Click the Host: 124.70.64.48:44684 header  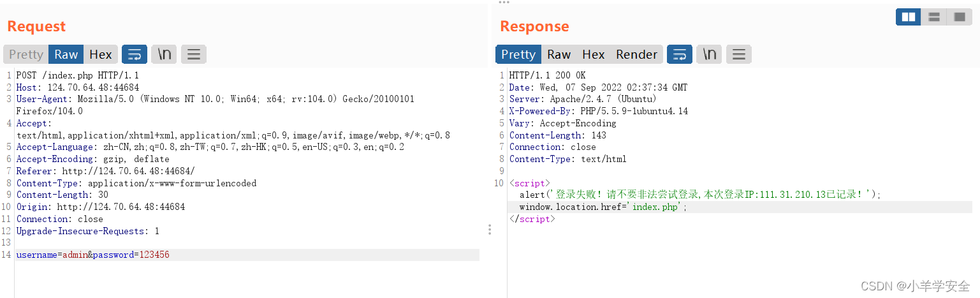[78, 87]
